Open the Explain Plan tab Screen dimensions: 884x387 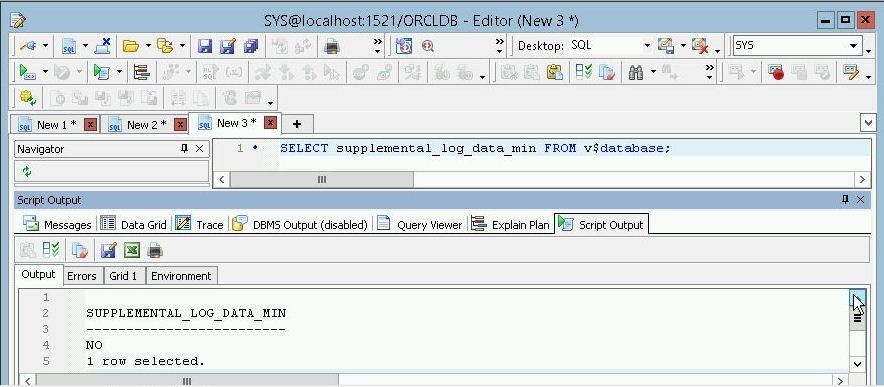coord(510,224)
